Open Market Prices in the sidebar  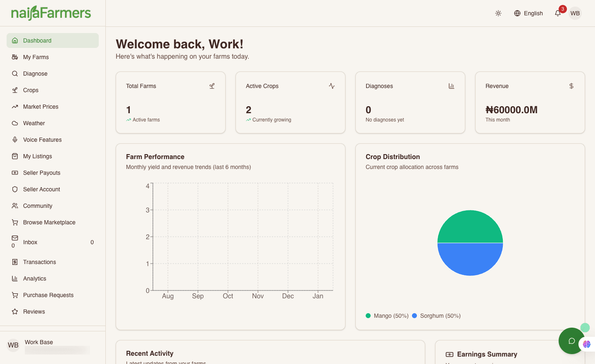point(40,107)
